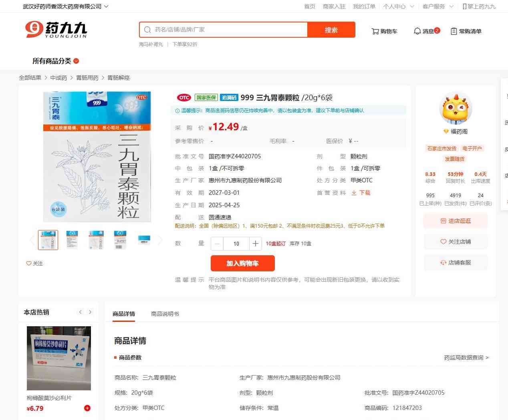Click the 加入购物车 button
This screenshot has height=420, width=508.
point(242,263)
